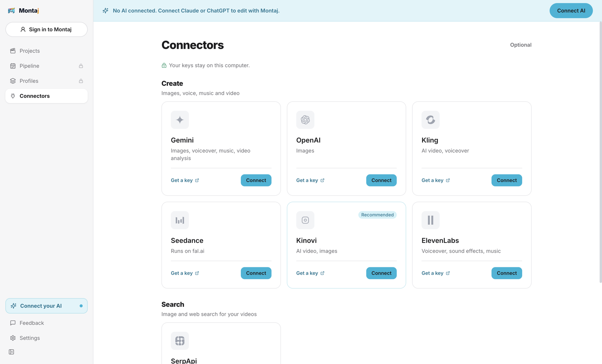Click the lock icon next to Profiles
602x364 pixels.
[81, 81]
